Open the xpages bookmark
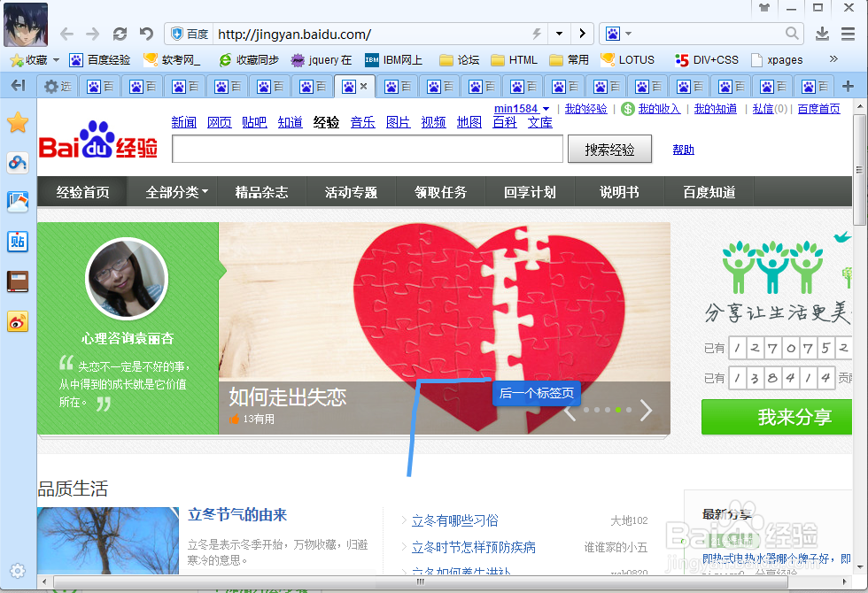 (777, 60)
